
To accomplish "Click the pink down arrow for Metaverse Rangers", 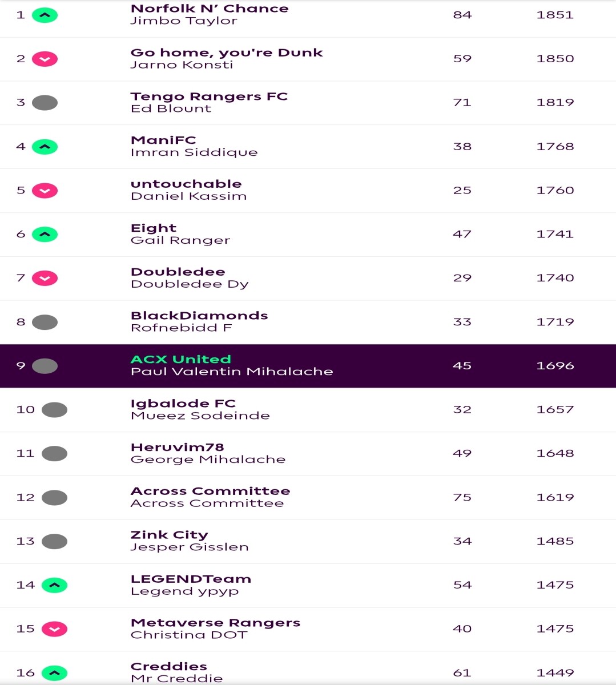I will click(x=54, y=629).
